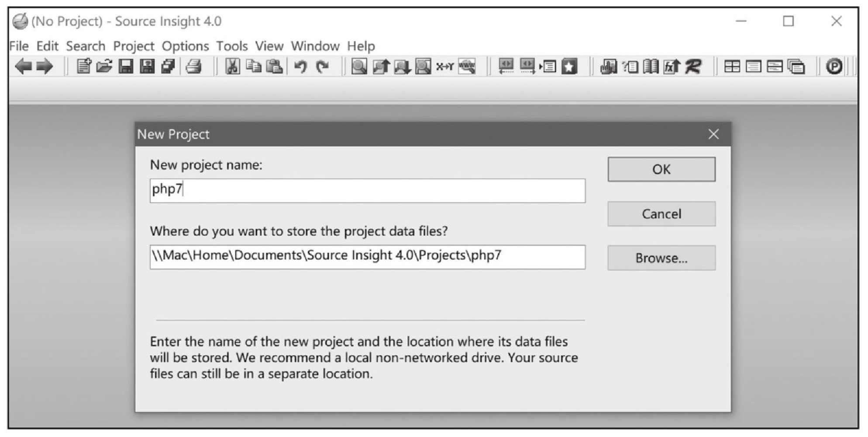868x437 pixels.
Task: Click the WWW search web icon
Action: 467,66
